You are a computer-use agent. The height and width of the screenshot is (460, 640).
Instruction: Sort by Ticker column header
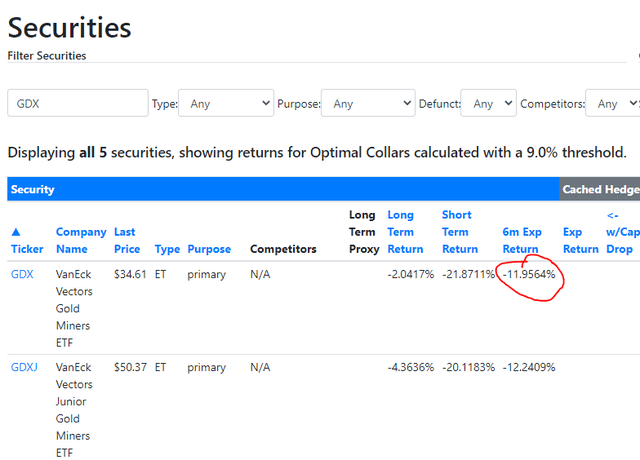pyautogui.click(x=27, y=249)
